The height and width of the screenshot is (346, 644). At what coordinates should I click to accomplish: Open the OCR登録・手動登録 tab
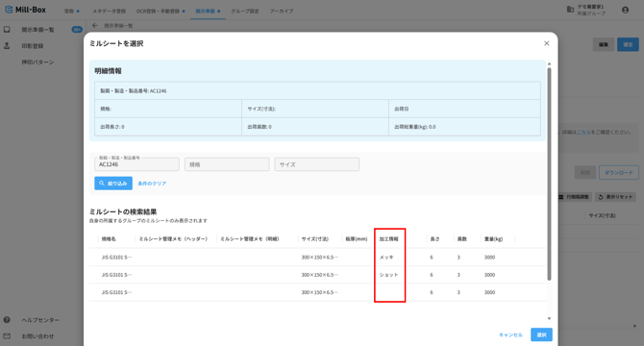(161, 12)
